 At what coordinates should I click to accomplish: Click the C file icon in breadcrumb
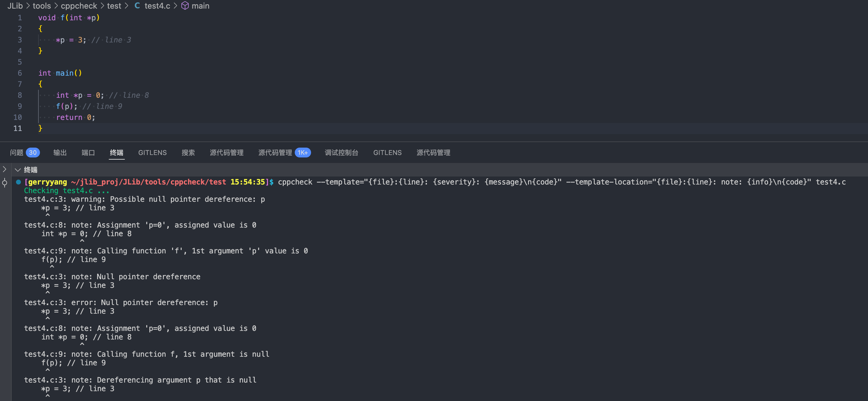[137, 6]
